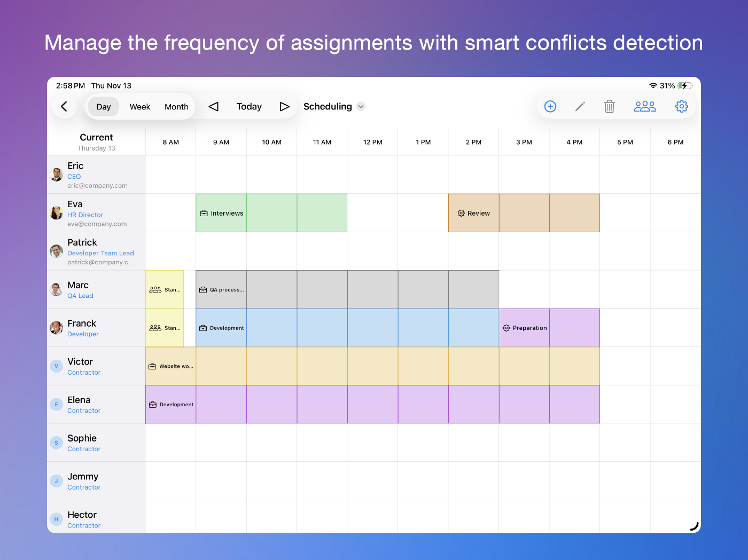Image resolution: width=748 pixels, height=560 pixels.
Task: Click Patrick's profile avatar
Action: 57,251
